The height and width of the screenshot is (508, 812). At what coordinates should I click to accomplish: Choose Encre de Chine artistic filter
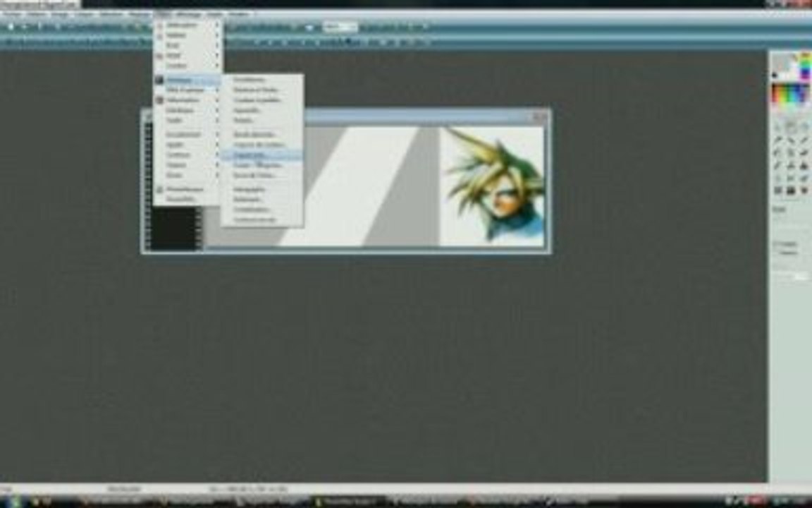tap(262, 175)
